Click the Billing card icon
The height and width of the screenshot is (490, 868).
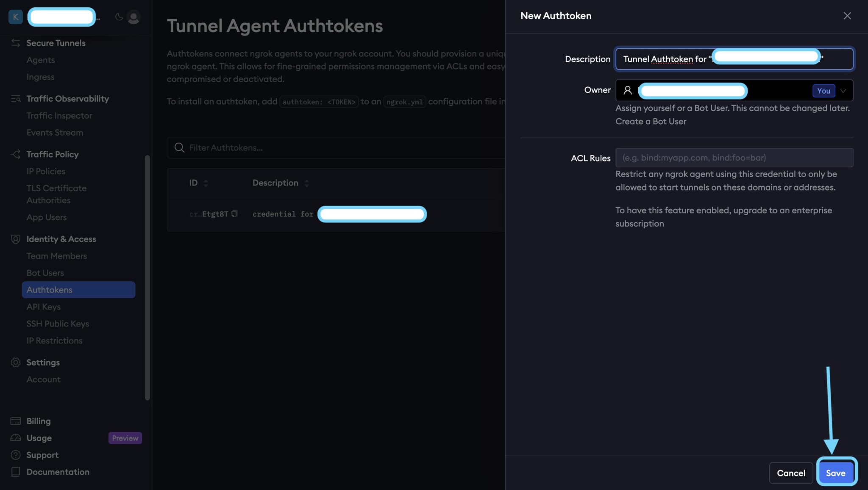(16, 421)
